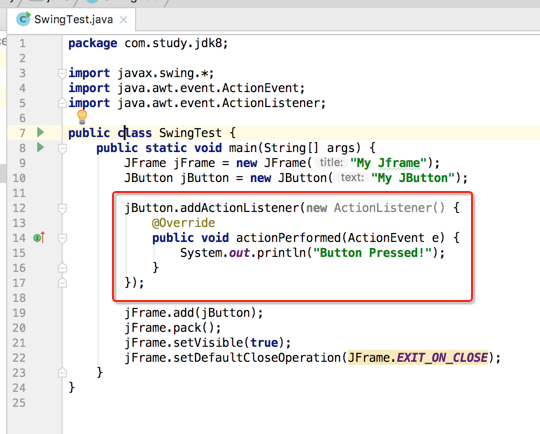Click the imports end fold marker on line 5
540x434 pixels.
point(62,103)
